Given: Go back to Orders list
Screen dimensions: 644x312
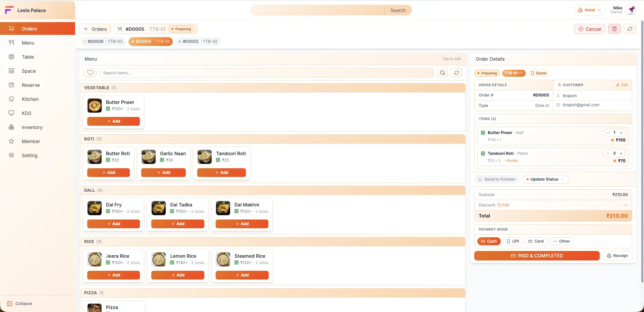Looking at the screenshot, I should tap(95, 29).
